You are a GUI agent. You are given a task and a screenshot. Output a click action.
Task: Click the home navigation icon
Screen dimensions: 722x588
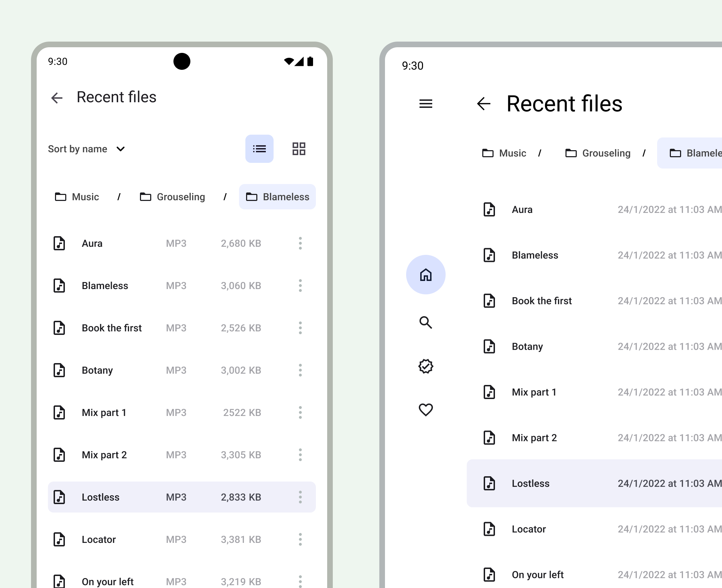point(426,275)
